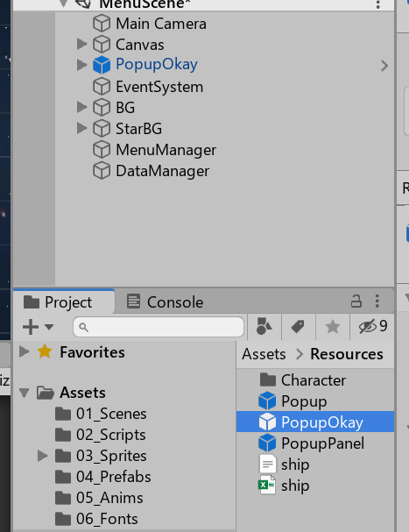
Task: Expand the 03_Sprites folder
Action: click(42, 456)
